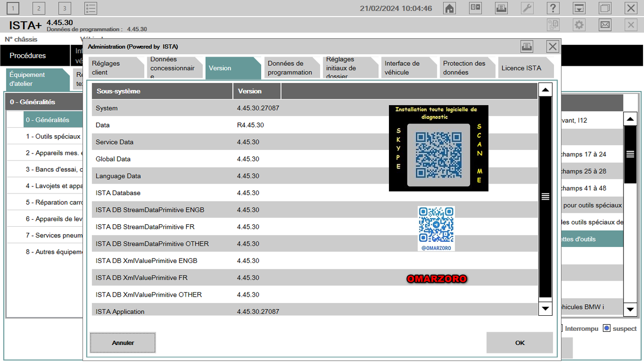Click the version list scroll down arrow

coord(545,308)
